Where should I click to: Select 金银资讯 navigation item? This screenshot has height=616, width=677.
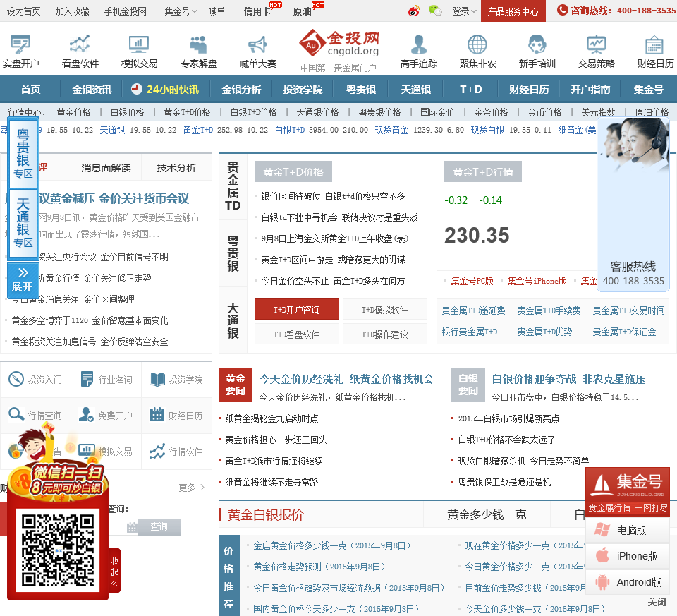[92, 90]
